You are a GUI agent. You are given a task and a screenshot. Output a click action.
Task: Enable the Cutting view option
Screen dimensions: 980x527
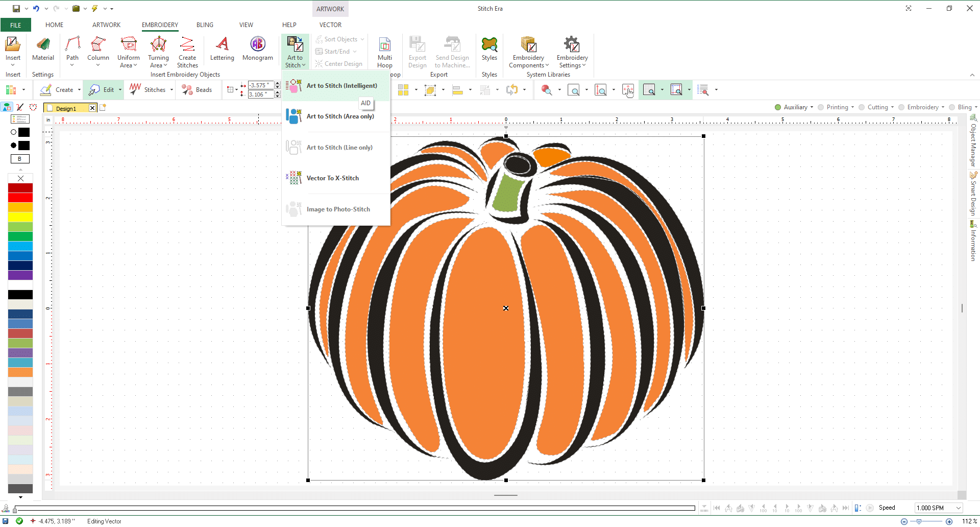(x=863, y=107)
